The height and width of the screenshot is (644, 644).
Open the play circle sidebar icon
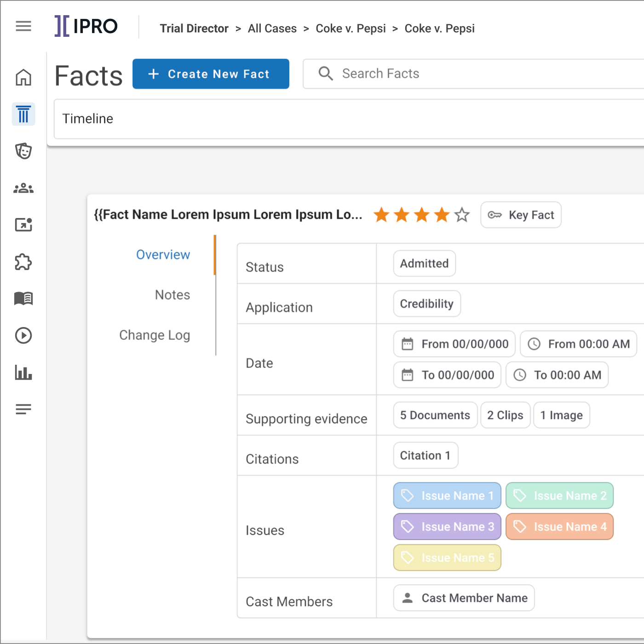[x=23, y=335]
